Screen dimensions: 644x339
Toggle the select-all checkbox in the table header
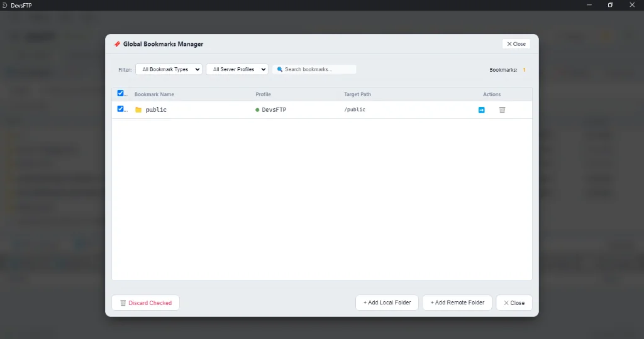pyautogui.click(x=120, y=93)
